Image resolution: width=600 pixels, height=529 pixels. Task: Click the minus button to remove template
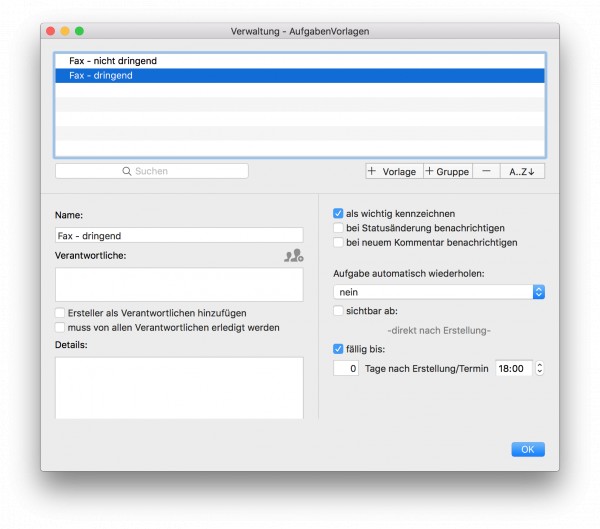tap(486, 171)
